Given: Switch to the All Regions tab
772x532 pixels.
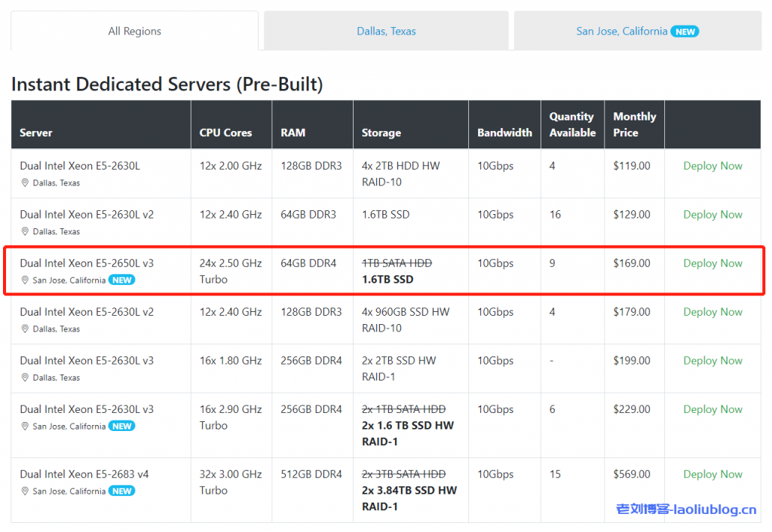Looking at the screenshot, I should coord(134,31).
